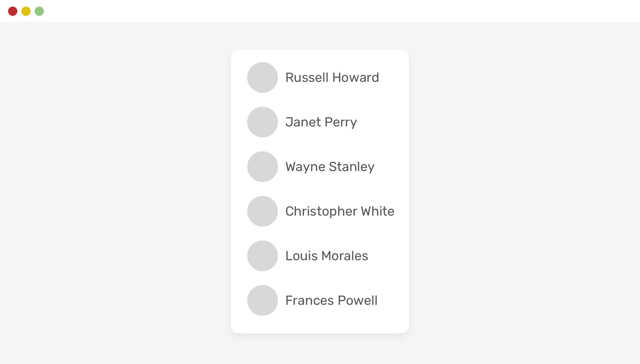Click Louis Morales's avatar circle
Image resolution: width=640 pixels, height=364 pixels.
263,256
